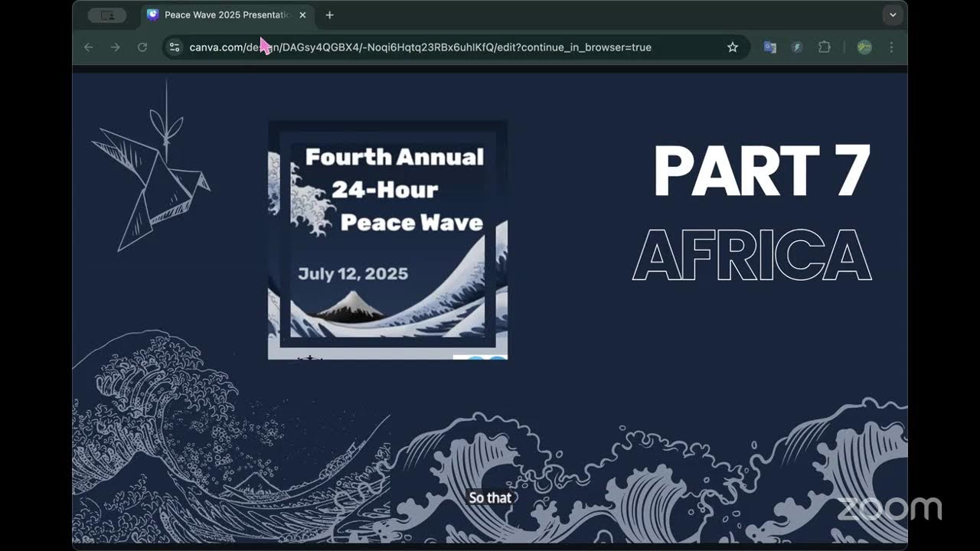Click the "Fourth Annual" poster text
The height and width of the screenshot is (551, 980).
(394, 157)
